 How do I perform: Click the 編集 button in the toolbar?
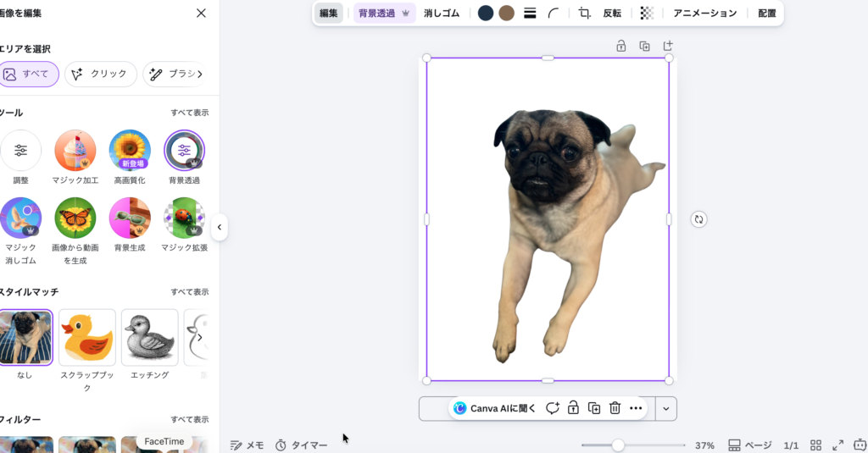328,14
